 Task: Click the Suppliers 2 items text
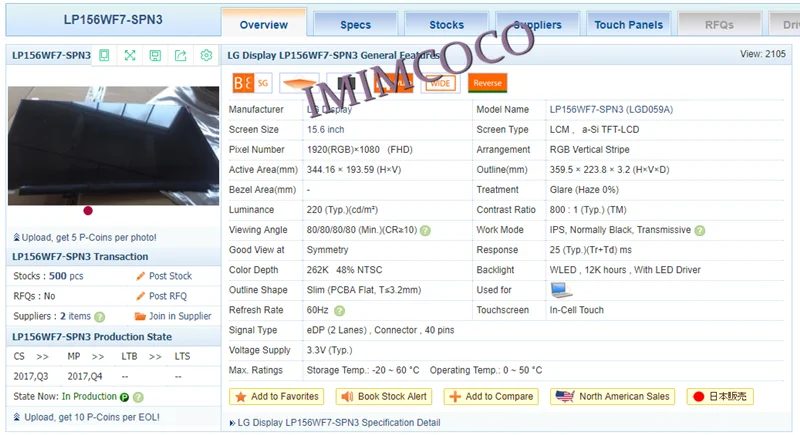(52, 316)
